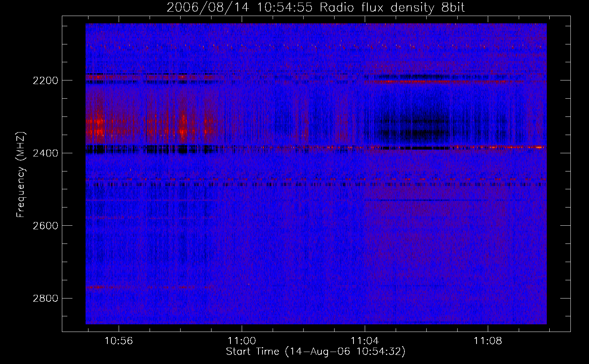The width and height of the screenshot is (589, 364).
Task: Click the "Frequency (MHZ)" y-axis label
Action: coord(21,174)
